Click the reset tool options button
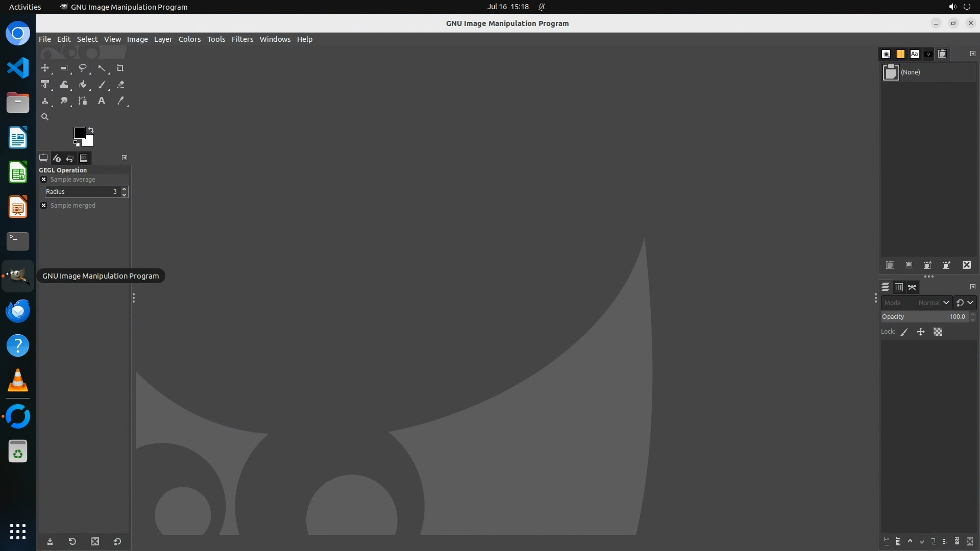This screenshot has height=551, width=980. (117, 542)
